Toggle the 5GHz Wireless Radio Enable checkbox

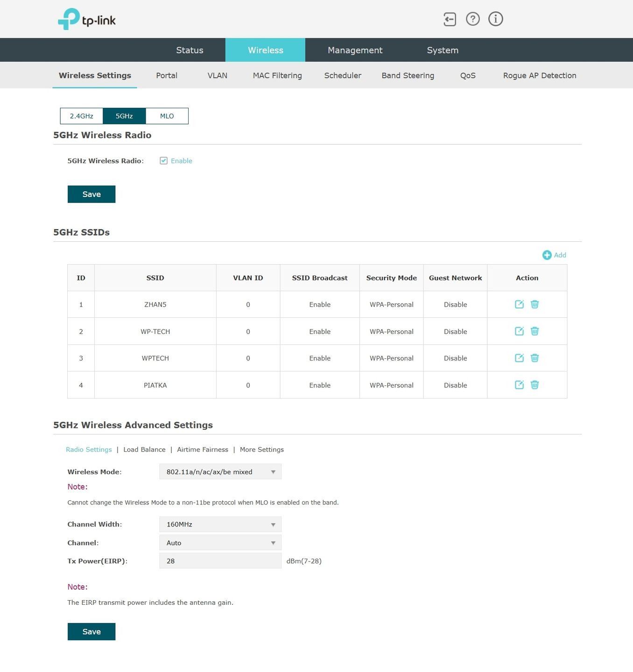pyautogui.click(x=163, y=161)
